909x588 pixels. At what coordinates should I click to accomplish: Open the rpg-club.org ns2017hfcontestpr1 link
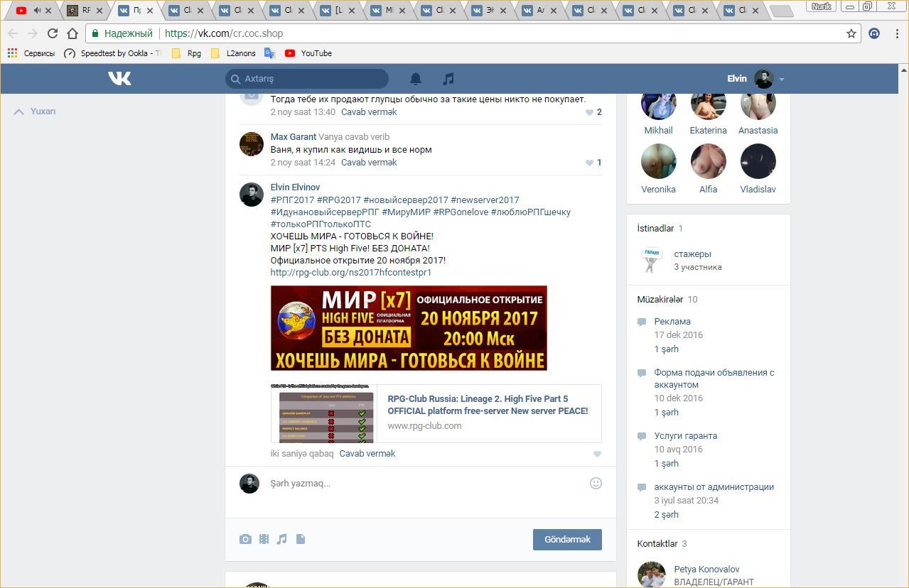351,273
